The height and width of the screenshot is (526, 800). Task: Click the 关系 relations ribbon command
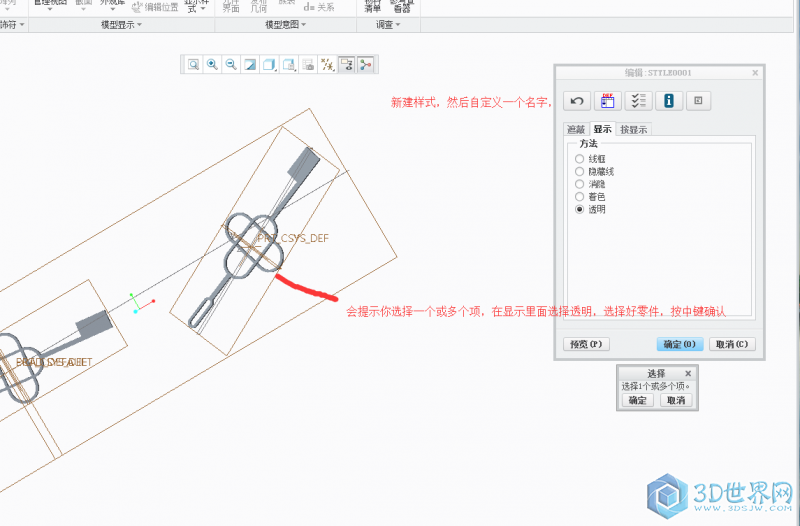319,7
